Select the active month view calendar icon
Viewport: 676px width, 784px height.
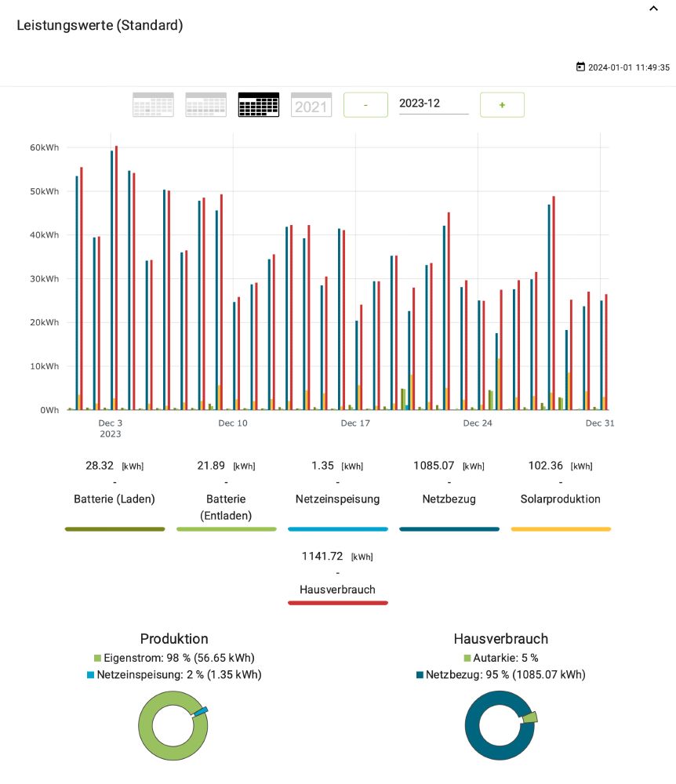point(259,104)
